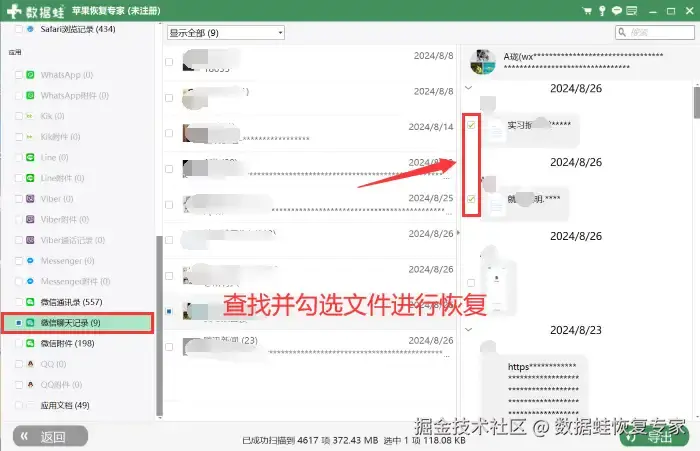Click the search magnifier icon
The height and width of the screenshot is (451, 700).
coord(622,32)
